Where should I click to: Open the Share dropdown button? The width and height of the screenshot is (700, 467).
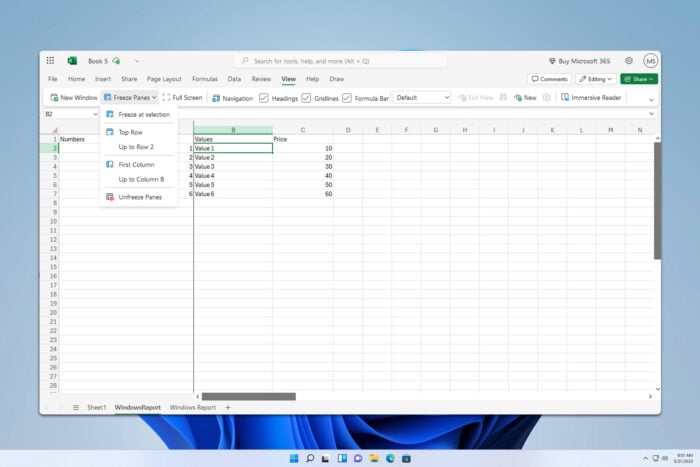[x=639, y=79]
